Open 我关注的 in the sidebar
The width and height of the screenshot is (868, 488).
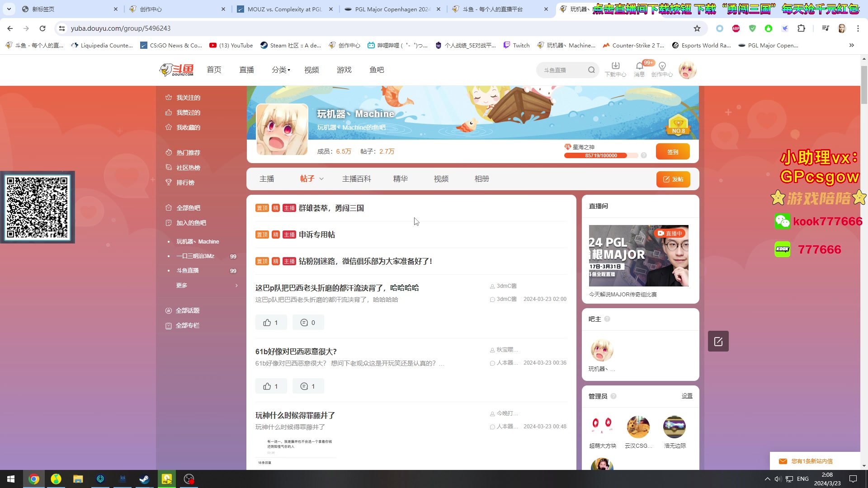[188, 98]
